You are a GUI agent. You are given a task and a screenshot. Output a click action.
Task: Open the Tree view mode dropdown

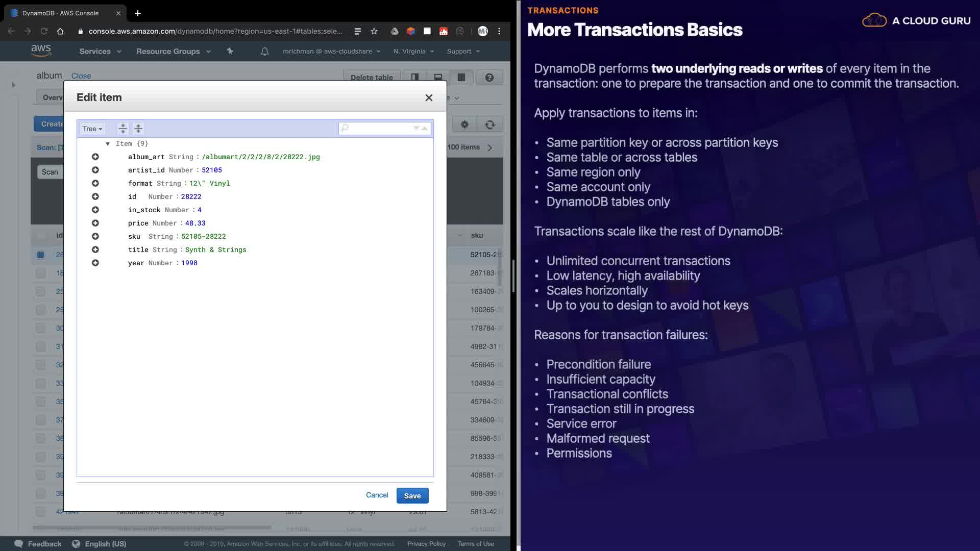point(92,129)
